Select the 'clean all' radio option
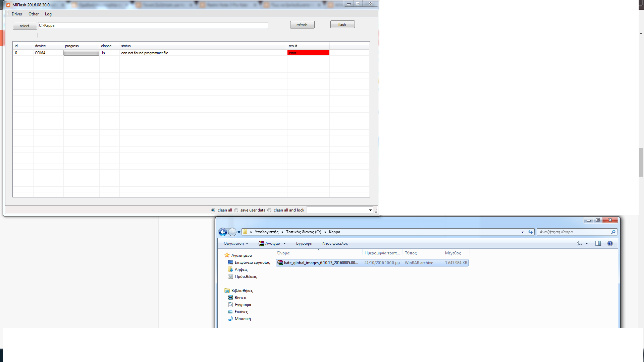Screen dimensions: 644x362 (x=213, y=210)
